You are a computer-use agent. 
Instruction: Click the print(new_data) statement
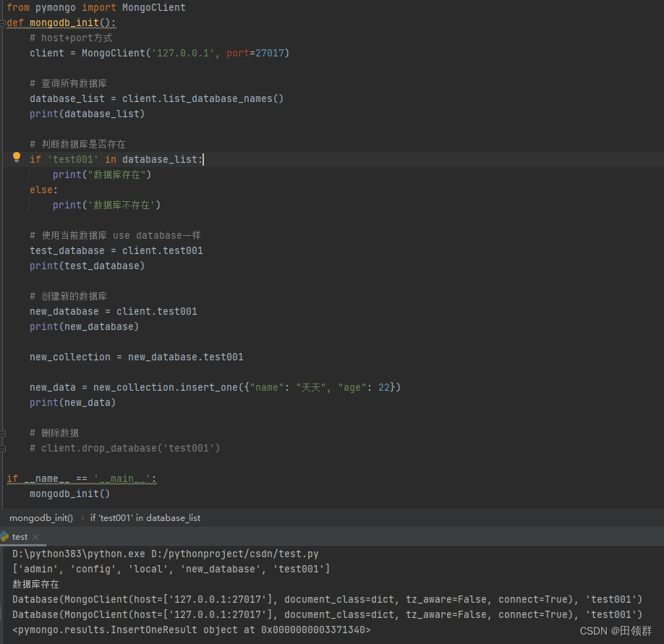[x=72, y=402]
